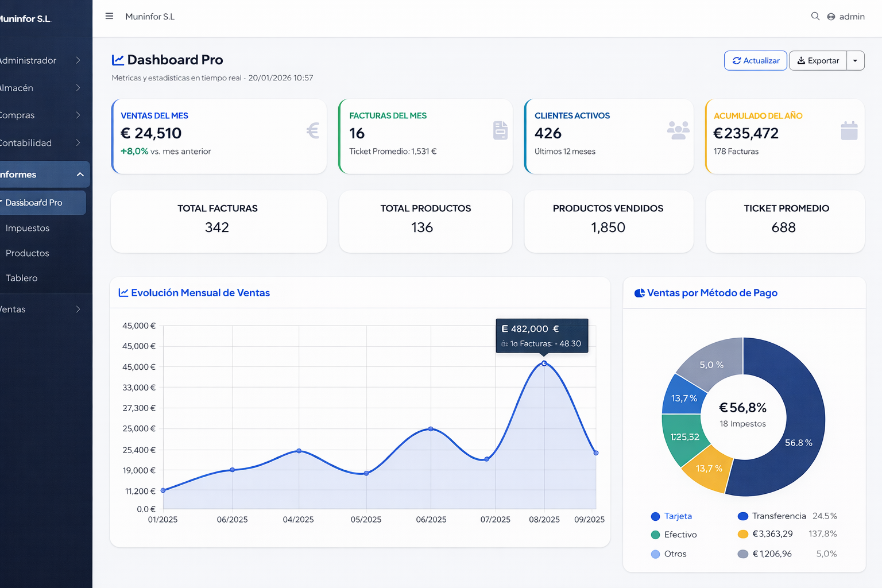This screenshot has width=882, height=588.
Task: Select Tablero from Informes submenu
Action: pos(22,278)
